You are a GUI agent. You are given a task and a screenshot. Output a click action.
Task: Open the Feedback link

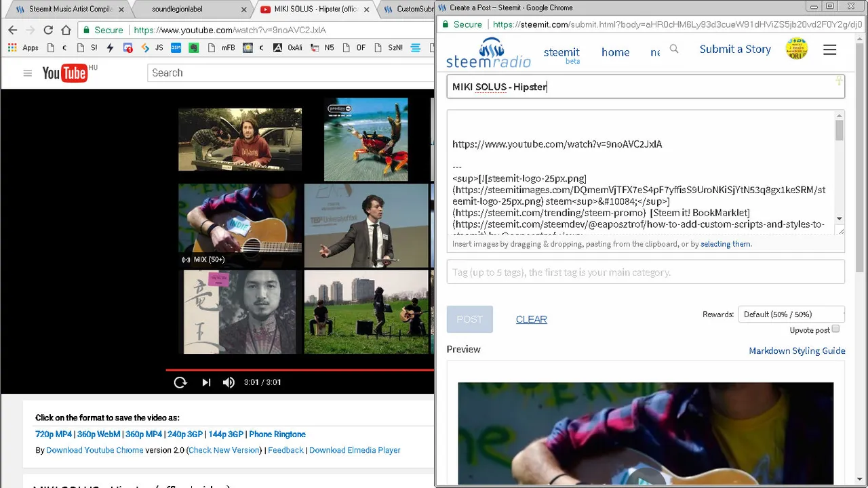point(285,450)
